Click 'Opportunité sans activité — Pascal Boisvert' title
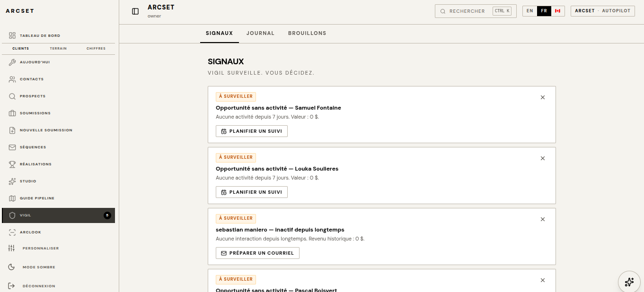 coord(276,290)
